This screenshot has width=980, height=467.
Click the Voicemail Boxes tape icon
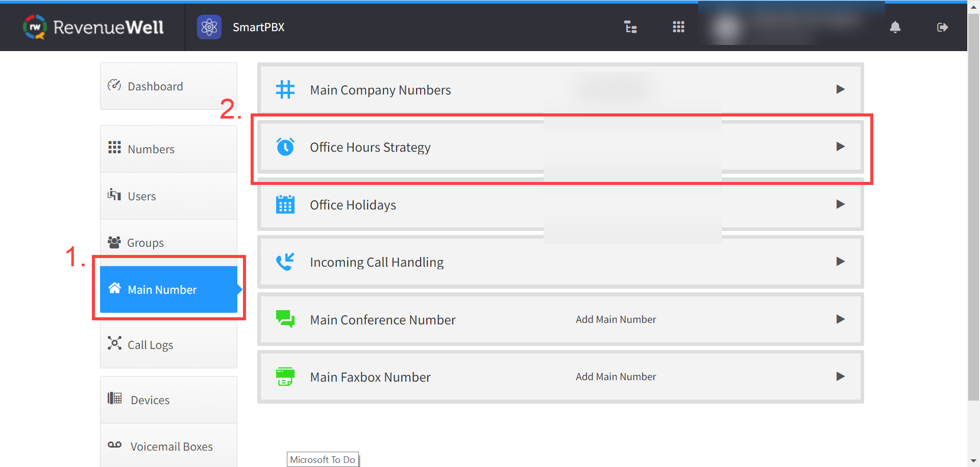point(114,445)
